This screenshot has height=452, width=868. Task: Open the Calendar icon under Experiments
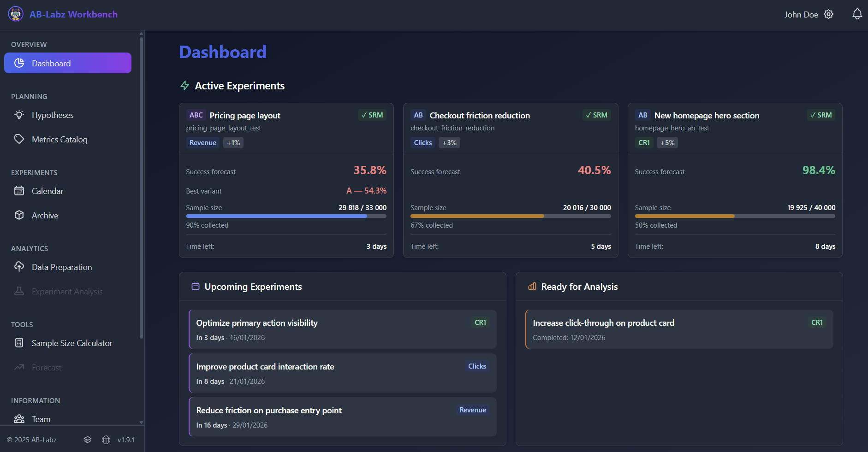point(19,191)
